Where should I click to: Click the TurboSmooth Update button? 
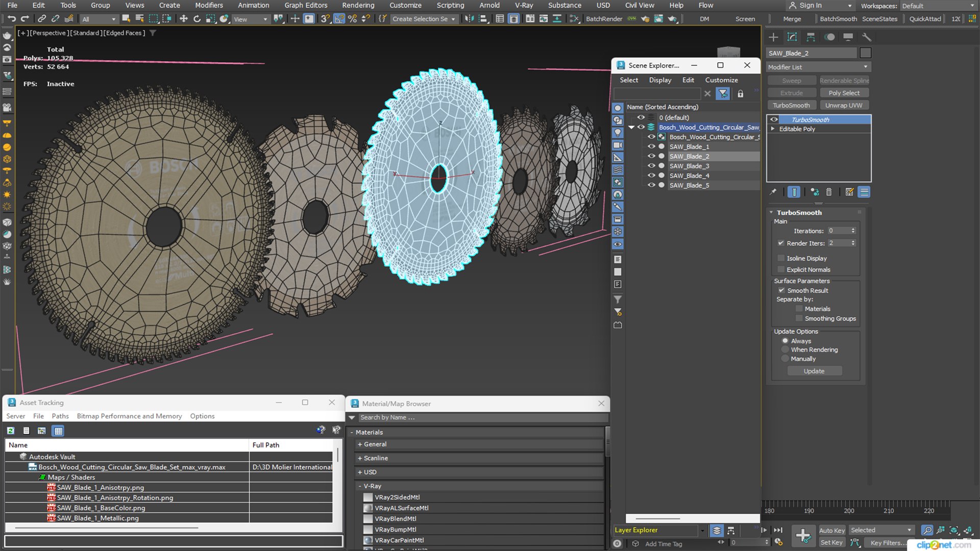pos(814,371)
